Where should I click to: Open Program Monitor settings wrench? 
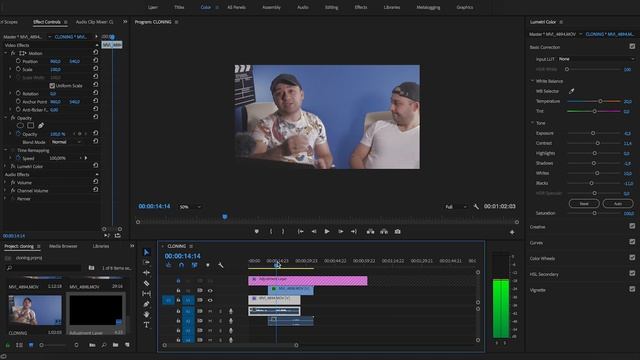[476, 207]
